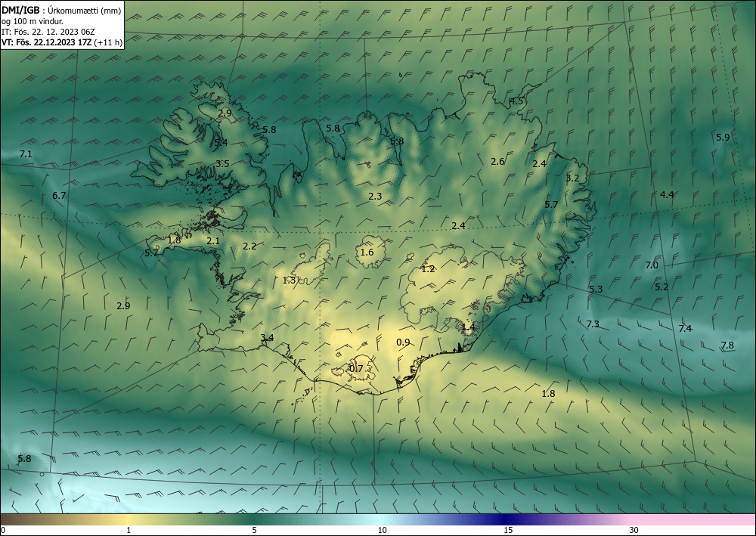Image resolution: width=756 pixels, height=536 pixels.
Task: Select the 7.0 value label
Action: (x=652, y=265)
